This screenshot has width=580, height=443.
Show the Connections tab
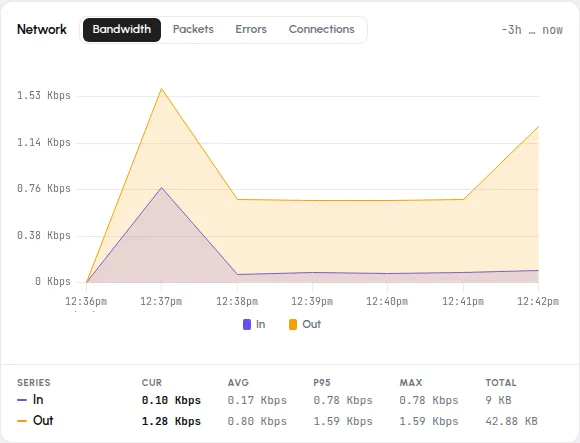point(321,30)
